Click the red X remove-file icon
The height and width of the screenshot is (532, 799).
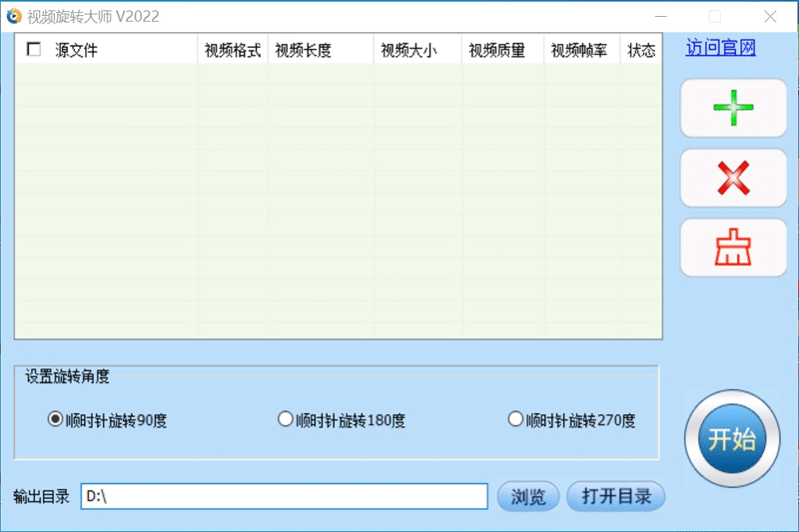pyautogui.click(x=732, y=178)
